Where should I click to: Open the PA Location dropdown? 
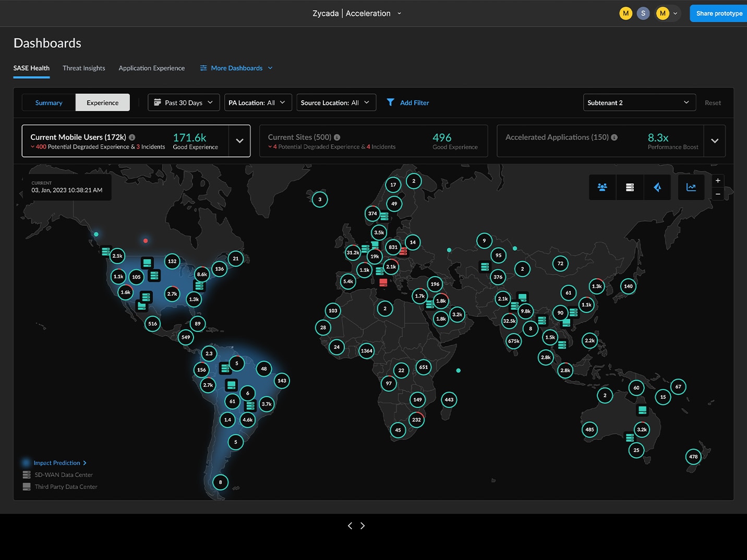(x=257, y=103)
